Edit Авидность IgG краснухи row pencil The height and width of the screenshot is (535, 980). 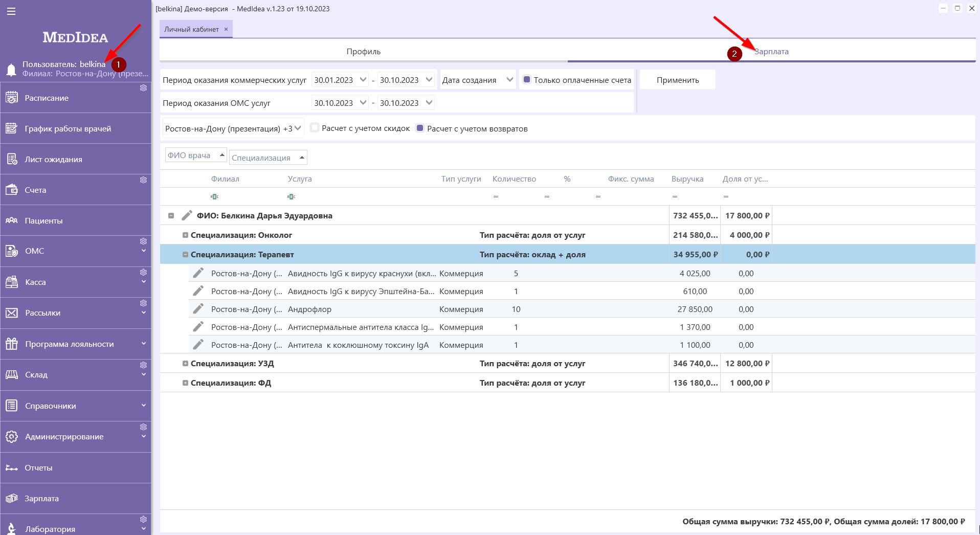(198, 273)
